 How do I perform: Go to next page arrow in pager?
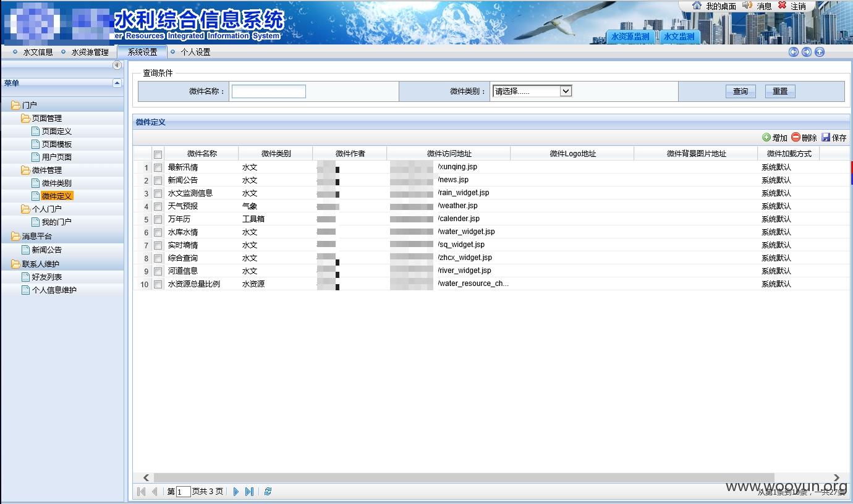236,492
